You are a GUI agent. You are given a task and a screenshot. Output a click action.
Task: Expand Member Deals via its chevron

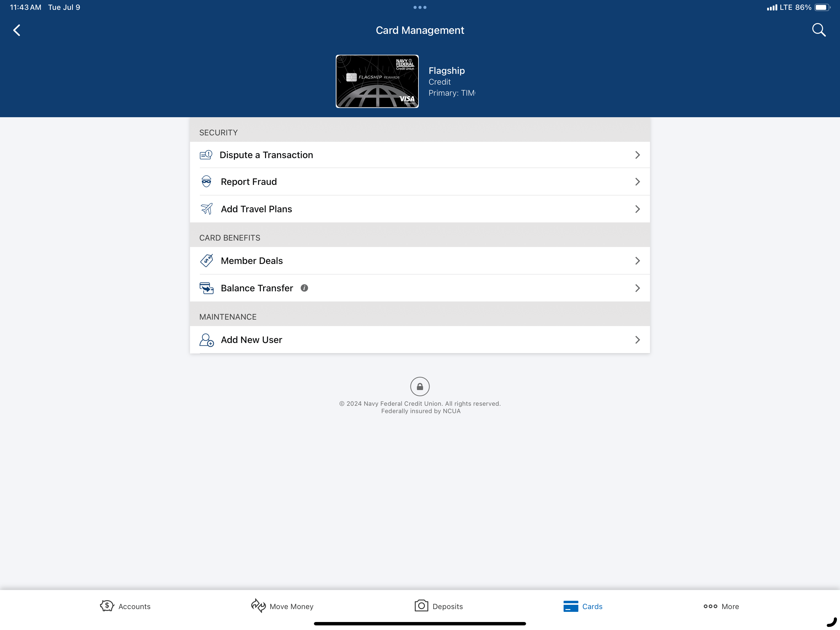637,261
